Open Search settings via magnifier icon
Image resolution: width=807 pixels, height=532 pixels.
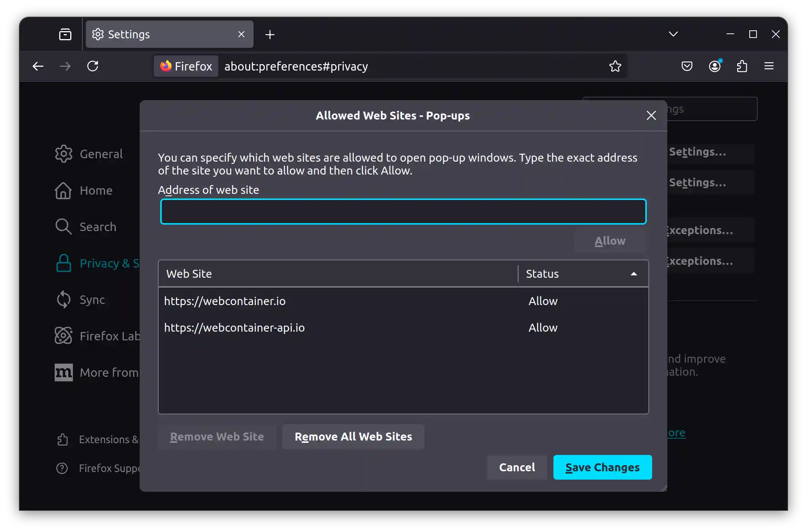coord(63,227)
